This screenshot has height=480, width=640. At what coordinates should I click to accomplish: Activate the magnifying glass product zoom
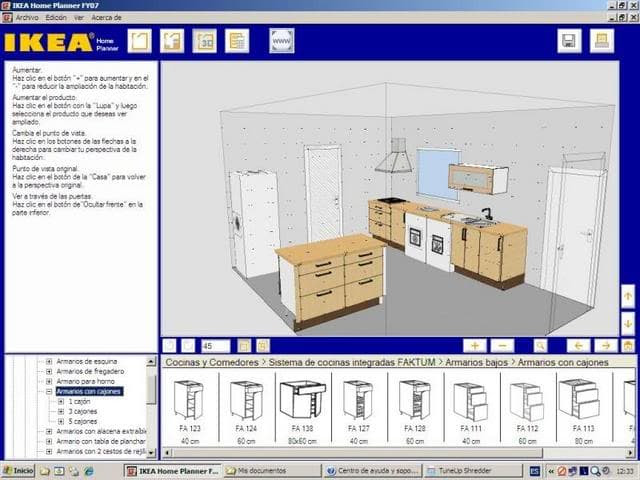tap(540, 346)
